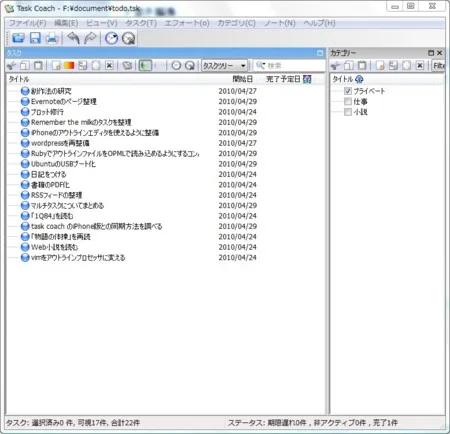Stop tracking effort icon in task panel toolbar
This screenshot has width=450, height=434.
pos(189,65)
